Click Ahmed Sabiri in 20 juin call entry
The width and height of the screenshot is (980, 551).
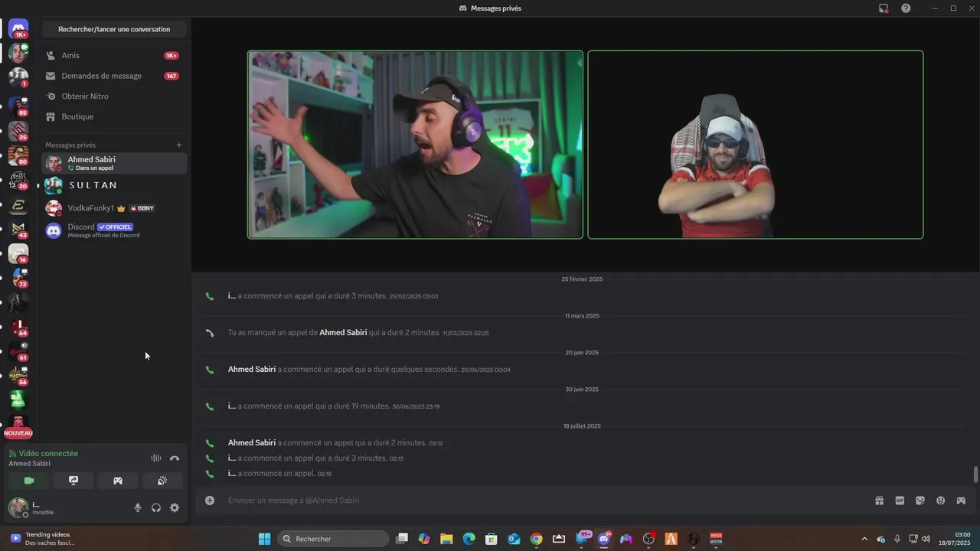tap(252, 370)
